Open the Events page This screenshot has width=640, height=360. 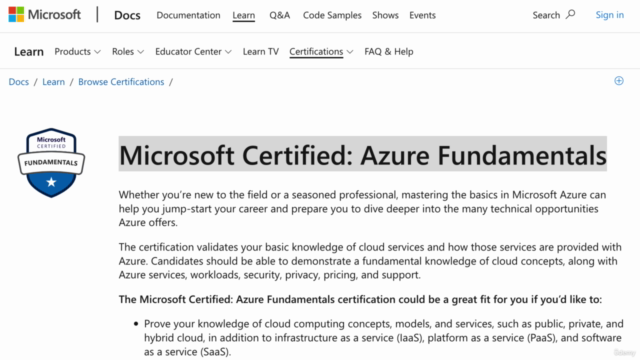(x=422, y=15)
